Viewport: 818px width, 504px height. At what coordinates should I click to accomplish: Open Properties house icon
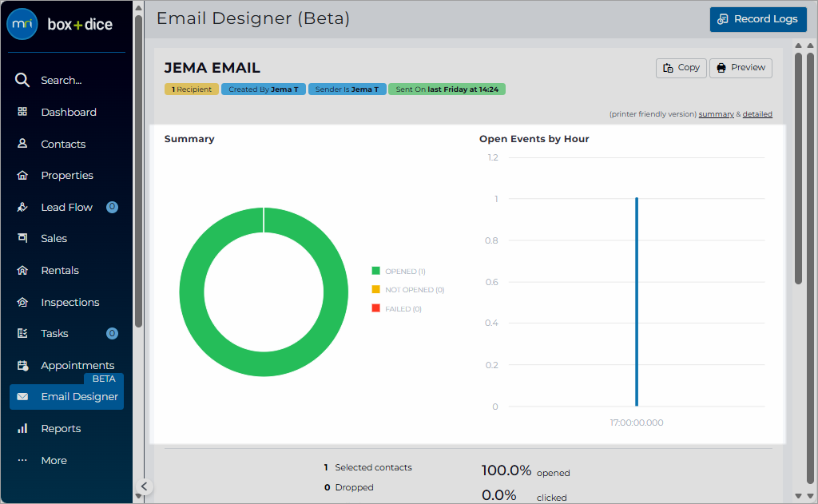(x=22, y=175)
